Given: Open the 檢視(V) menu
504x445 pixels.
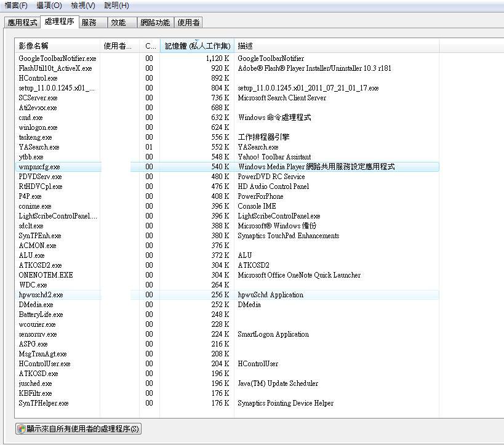Looking at the screenshot, I should coord(83,6).
